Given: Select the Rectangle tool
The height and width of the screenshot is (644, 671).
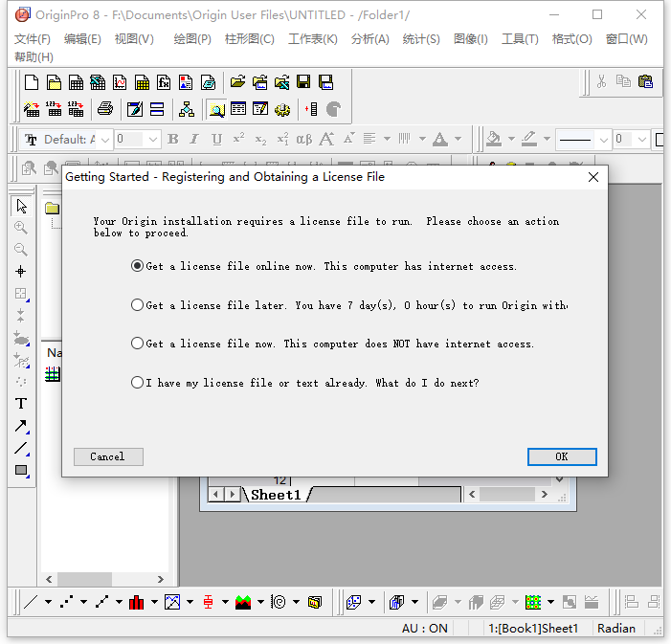Looking at the screenshot, I should pos(21,470).
